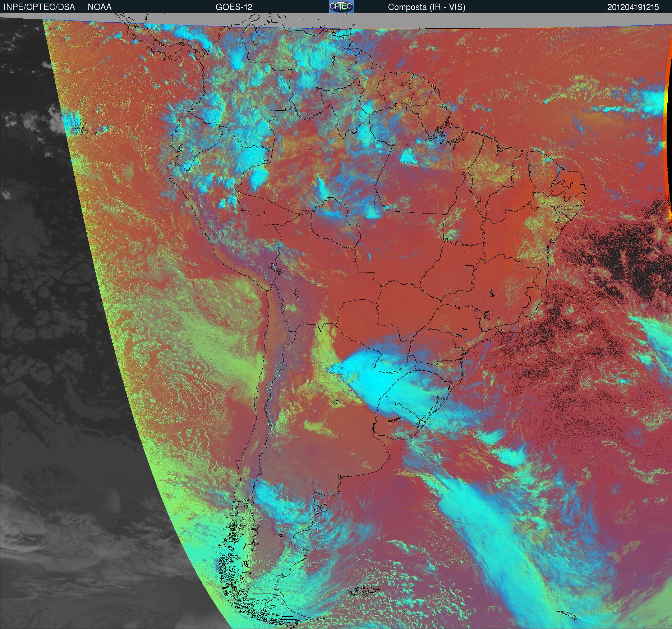Screen dimensions: 672x629
Task: Click the NOAA label in header
Action: click(100, 7)
